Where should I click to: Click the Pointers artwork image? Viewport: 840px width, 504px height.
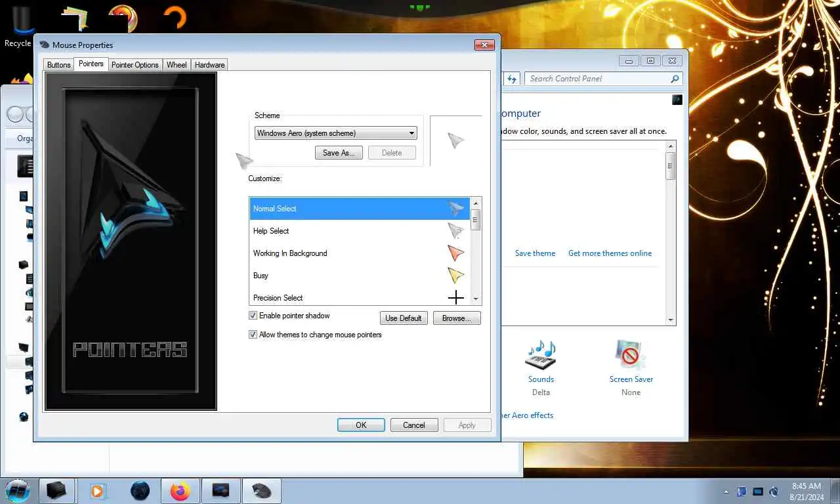(x=131, y=241)
